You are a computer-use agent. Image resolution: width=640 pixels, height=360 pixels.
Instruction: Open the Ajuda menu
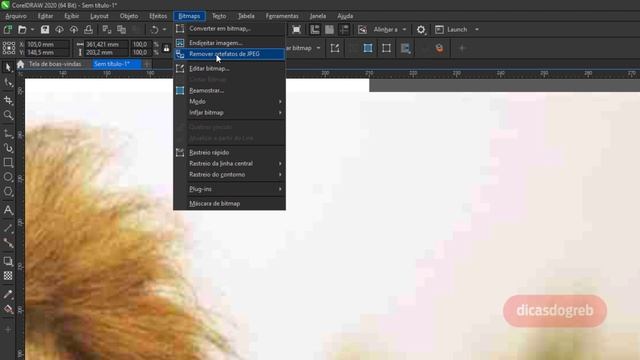pyautogui.click(x=345, y=16)
